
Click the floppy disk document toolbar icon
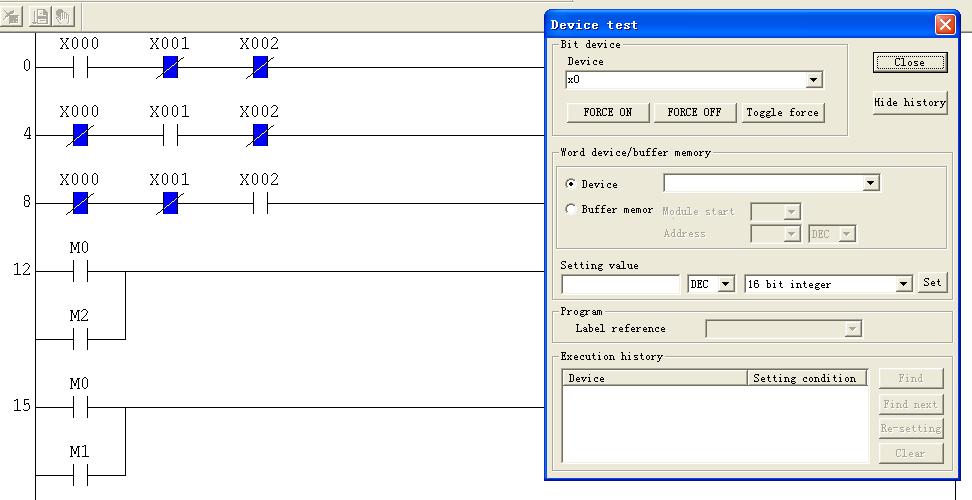coord(40,16)
